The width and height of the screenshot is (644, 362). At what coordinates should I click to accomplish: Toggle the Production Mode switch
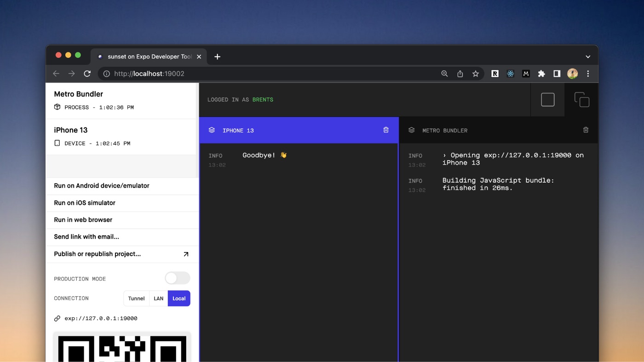point(178,278)
